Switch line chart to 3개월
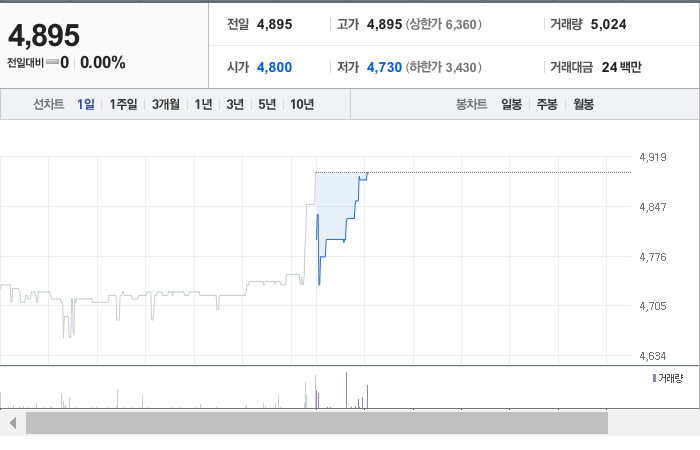 (166, 104)
